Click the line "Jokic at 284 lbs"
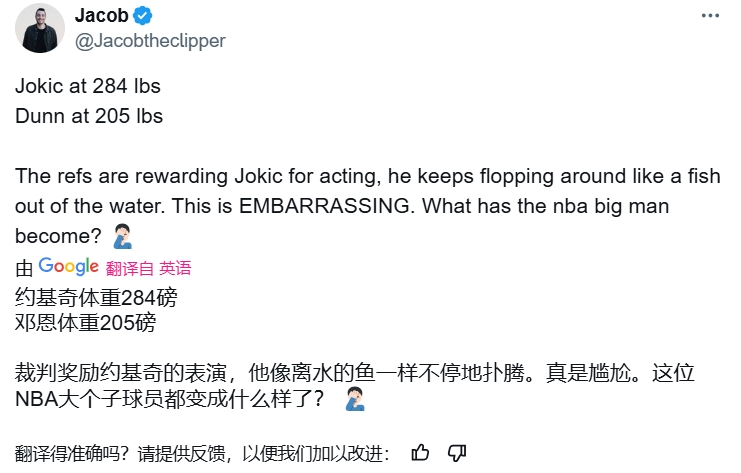This screenshot has height=473, width=741. (88, 87)
